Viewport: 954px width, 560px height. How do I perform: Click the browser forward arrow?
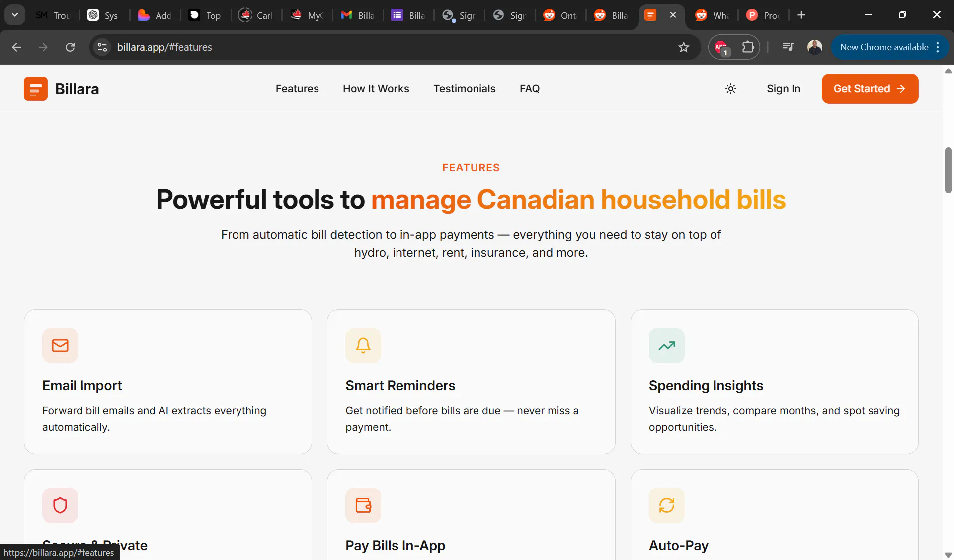[x=43, y=47]
